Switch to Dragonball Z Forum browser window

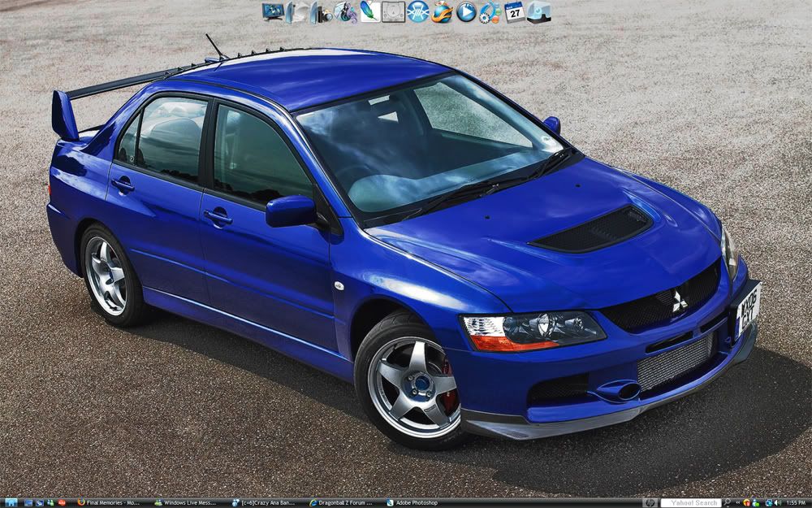click(x=341, y=502)
